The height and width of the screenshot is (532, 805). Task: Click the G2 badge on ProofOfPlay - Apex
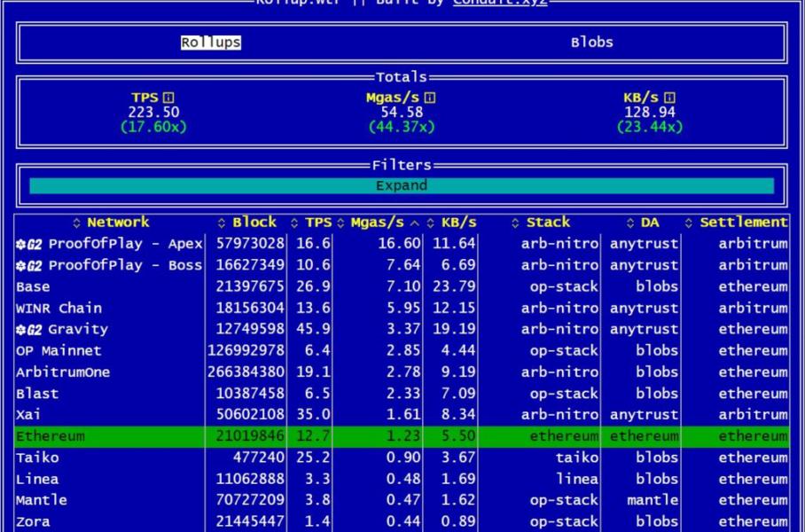pos(28,244)
